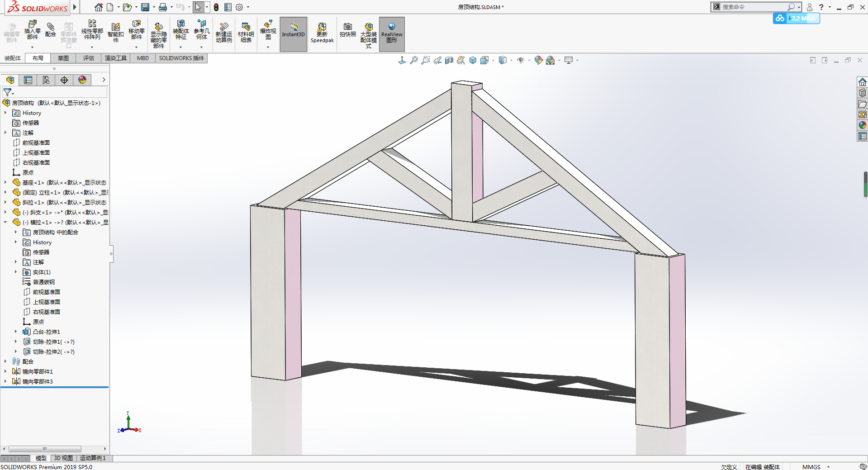Click the Rebuild traffic light icon
Screen dimensions: 868x470
point(216,7)
